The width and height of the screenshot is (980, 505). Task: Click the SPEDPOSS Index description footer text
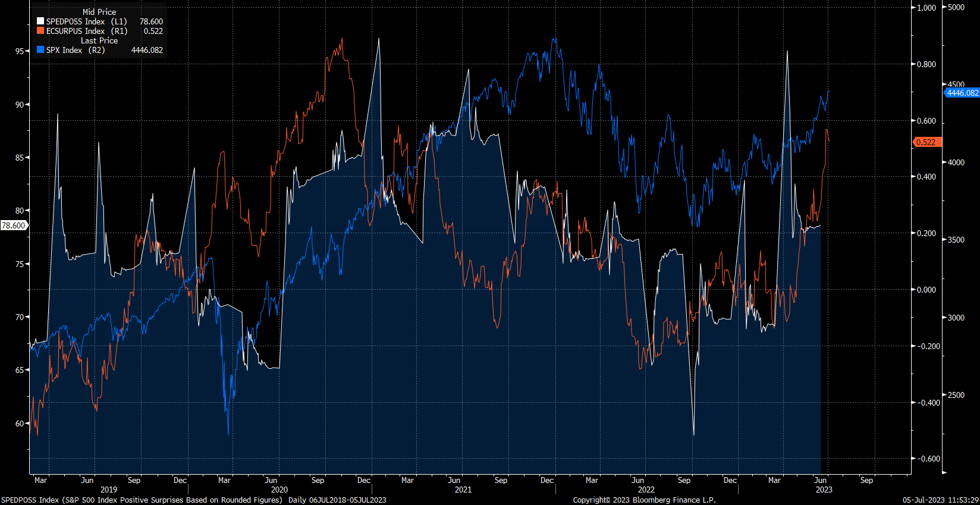coord(142,500)
